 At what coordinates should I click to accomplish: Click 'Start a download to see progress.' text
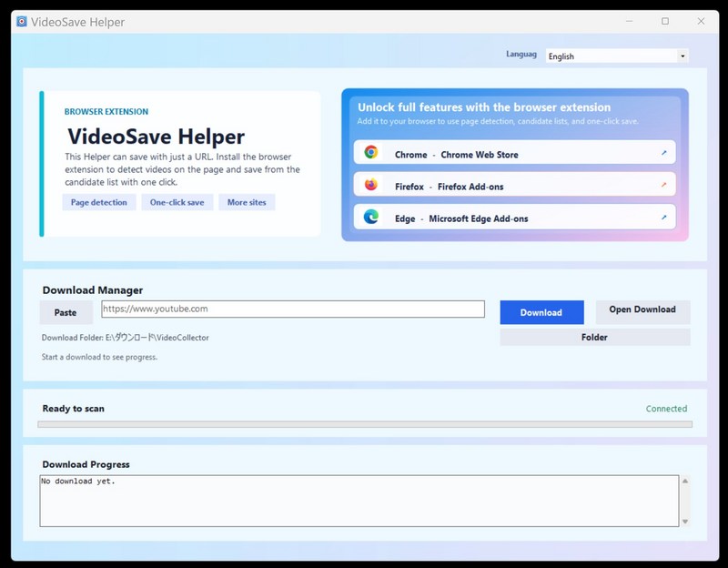pos(99,357)
